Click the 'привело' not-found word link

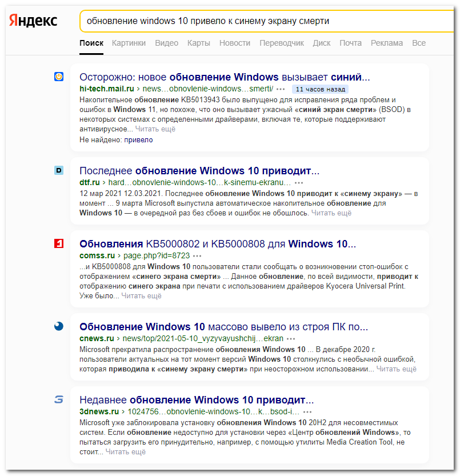click(138, 140)
